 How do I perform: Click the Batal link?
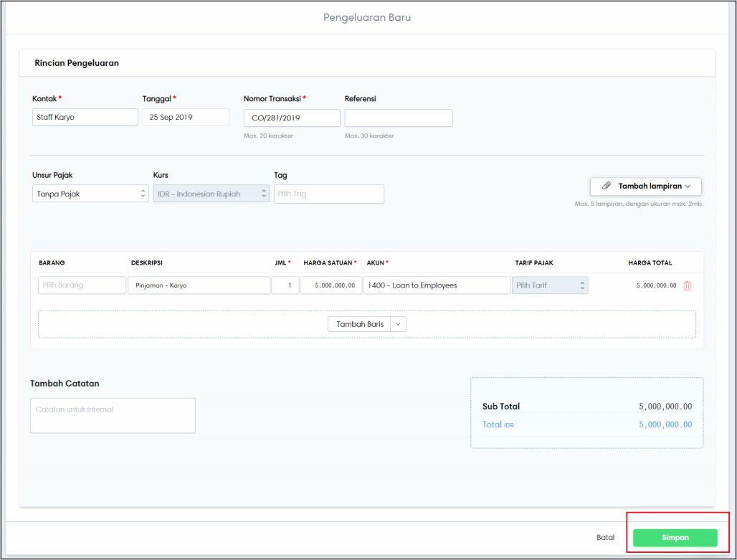pos(605,538)
